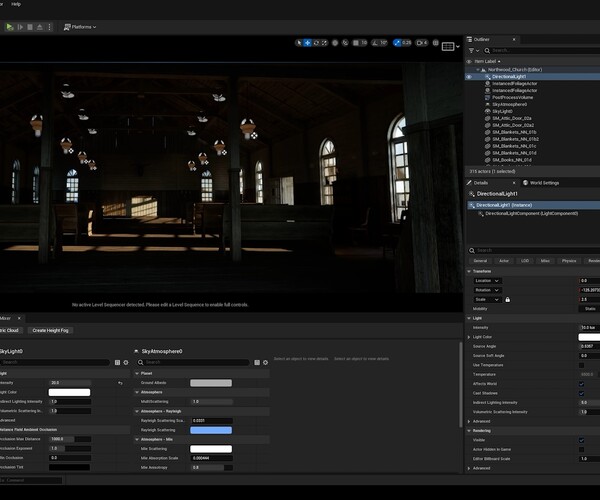Toggle visibility eye for DirectionalLight1
This screenshot has width=600, height=500.
469,77
